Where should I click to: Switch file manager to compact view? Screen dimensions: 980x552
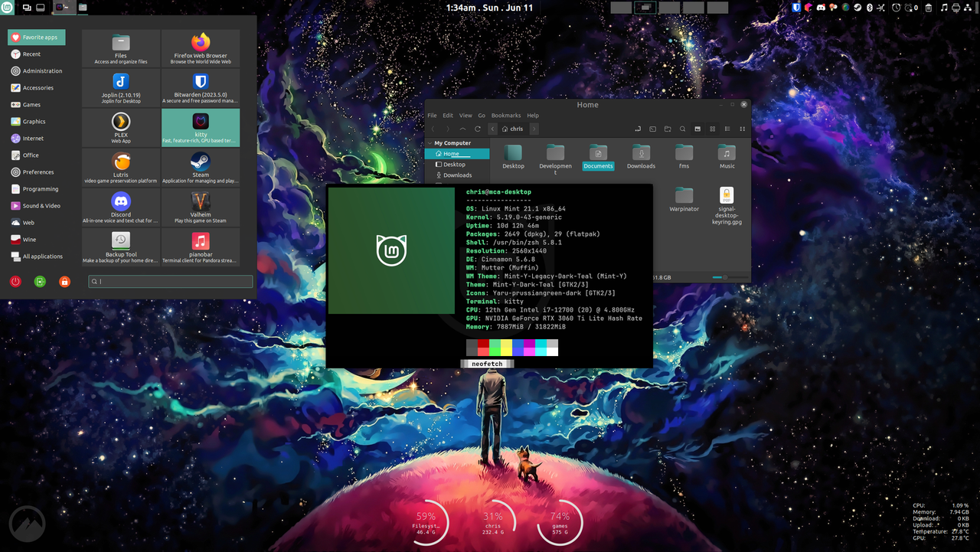742,129
